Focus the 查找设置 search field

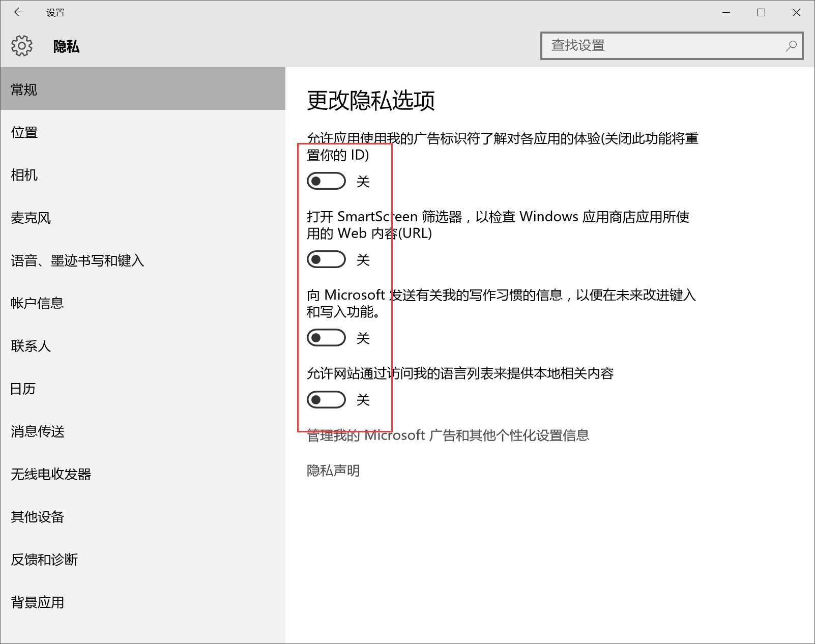point(672,46)
